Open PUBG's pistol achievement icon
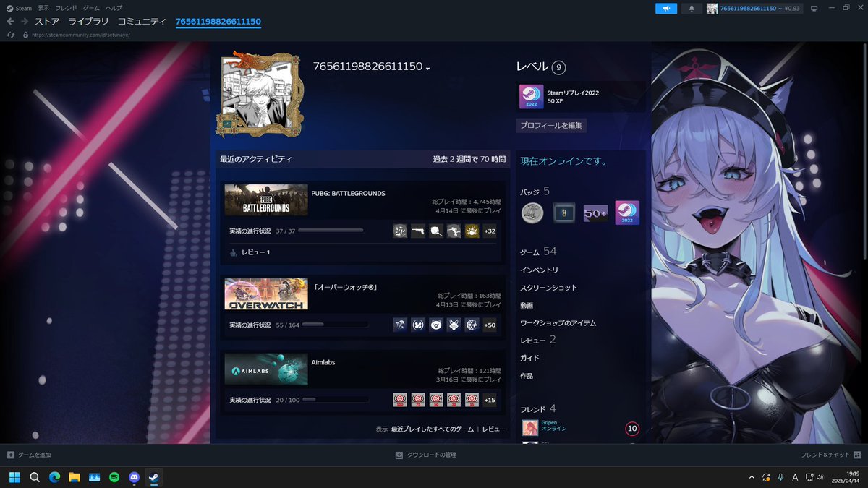The image size is (868, 488). 418,231
